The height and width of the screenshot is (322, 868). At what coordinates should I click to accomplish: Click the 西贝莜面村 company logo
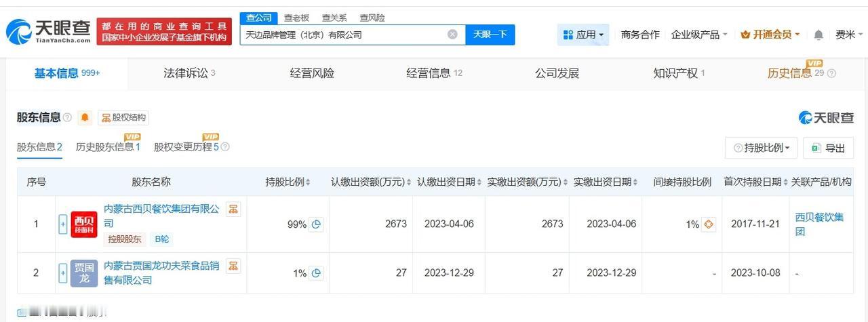(84, 224)
